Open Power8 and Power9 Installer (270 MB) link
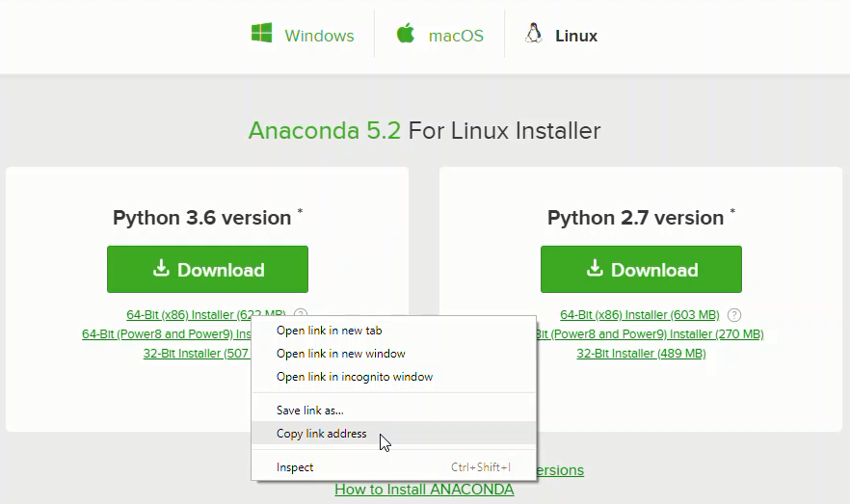This screenshot has width=850, height=504. (650, 333)
